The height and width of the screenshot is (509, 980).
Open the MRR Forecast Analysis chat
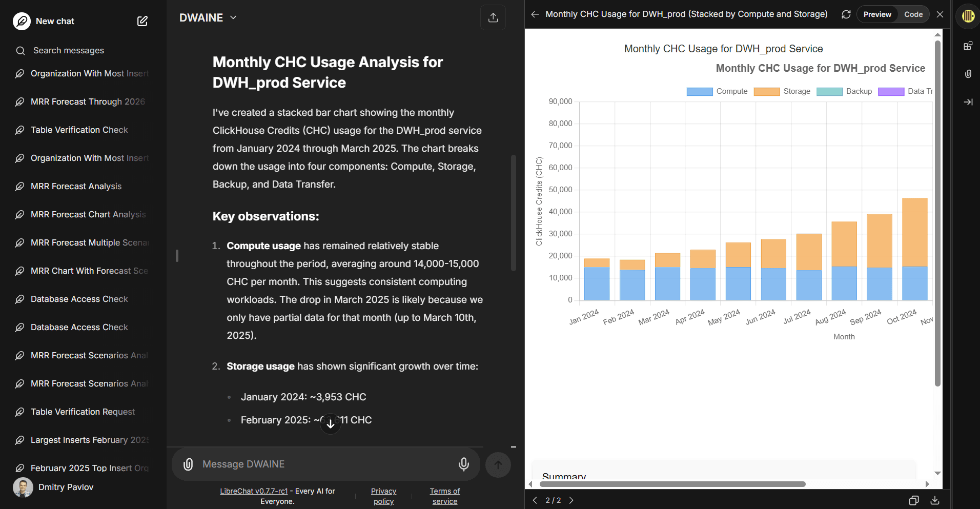[76, 186]
